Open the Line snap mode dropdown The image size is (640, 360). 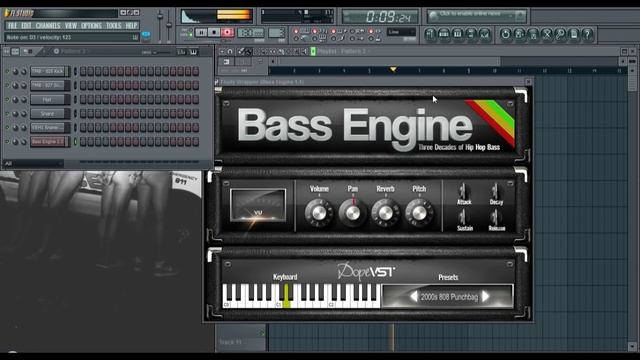[401, 32]
